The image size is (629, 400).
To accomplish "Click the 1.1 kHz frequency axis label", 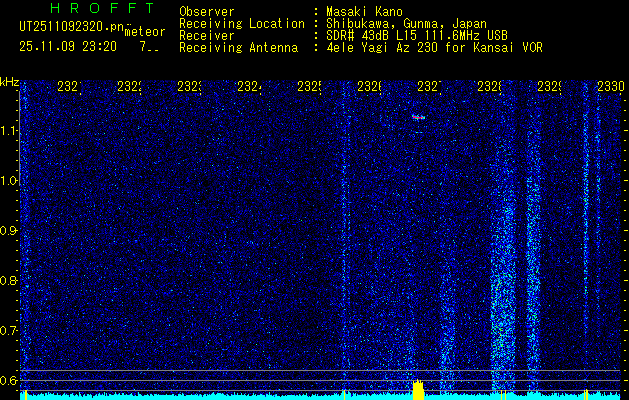I will [x=10, y=131].
